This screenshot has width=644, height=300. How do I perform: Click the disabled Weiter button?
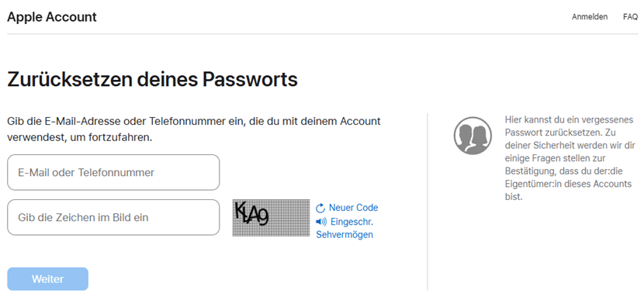pyautogui.click(x=47, y=279)
